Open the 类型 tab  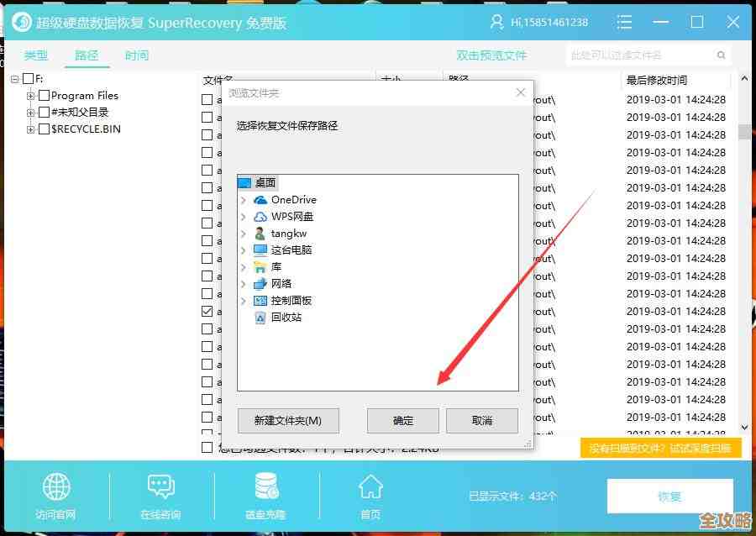click(35, 55)
